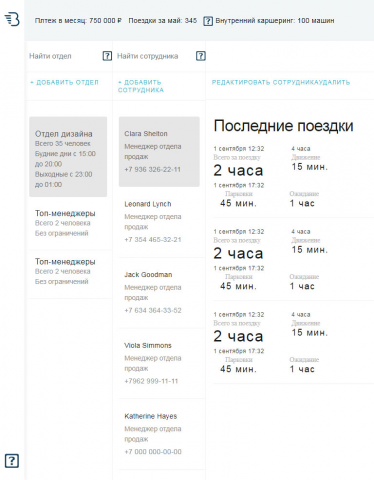Click phone number +7962 999-11-11

pos(151,381)
